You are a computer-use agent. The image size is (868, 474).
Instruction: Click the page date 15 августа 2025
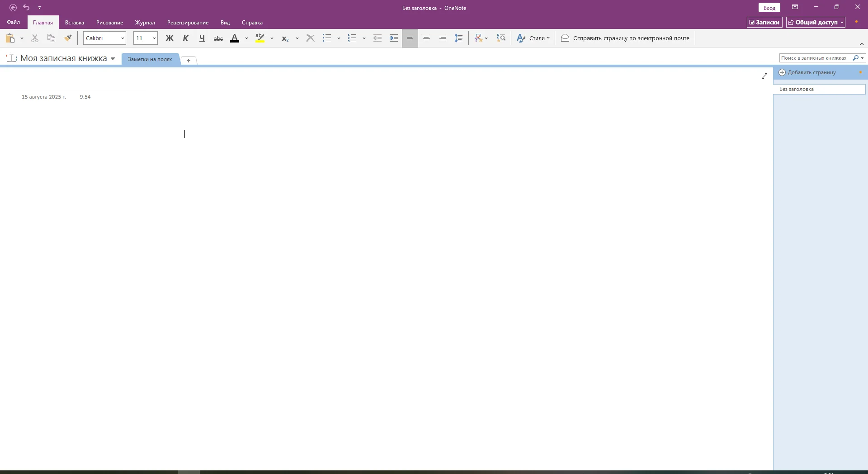pos(44,97)
